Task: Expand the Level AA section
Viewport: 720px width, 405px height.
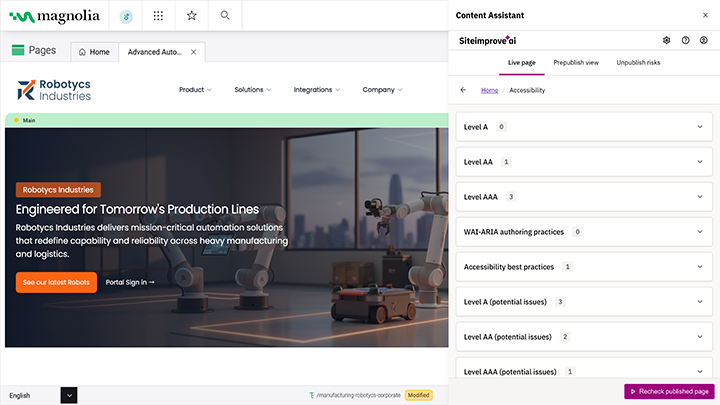Action: [584, 162]
